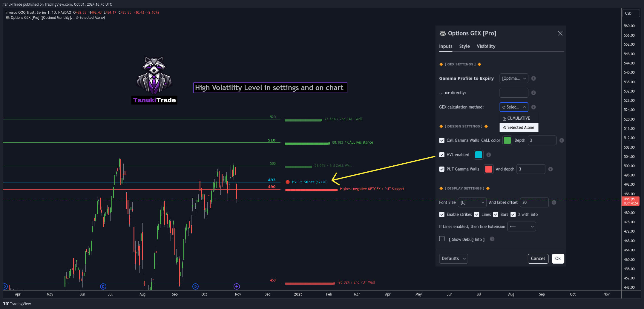
Task: Click the Invesco QQQ Trust symbol title
Action: pos(38,13)
